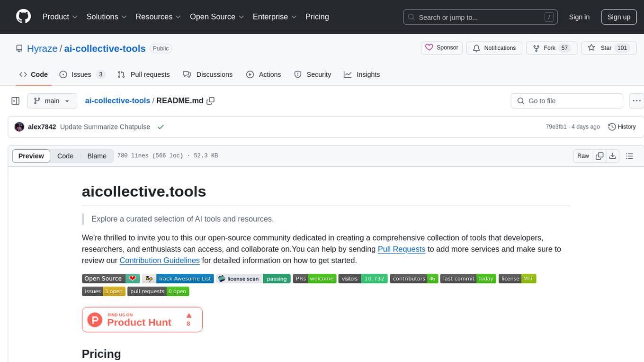Viewport: 644px width, 362px height.
Task: Click the issues 3 open badge
Action: [x=104, y=291]
